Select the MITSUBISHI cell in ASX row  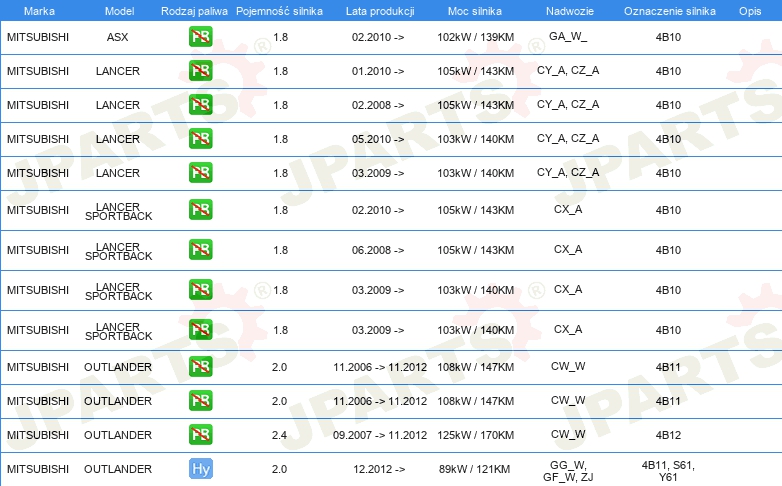38,37
